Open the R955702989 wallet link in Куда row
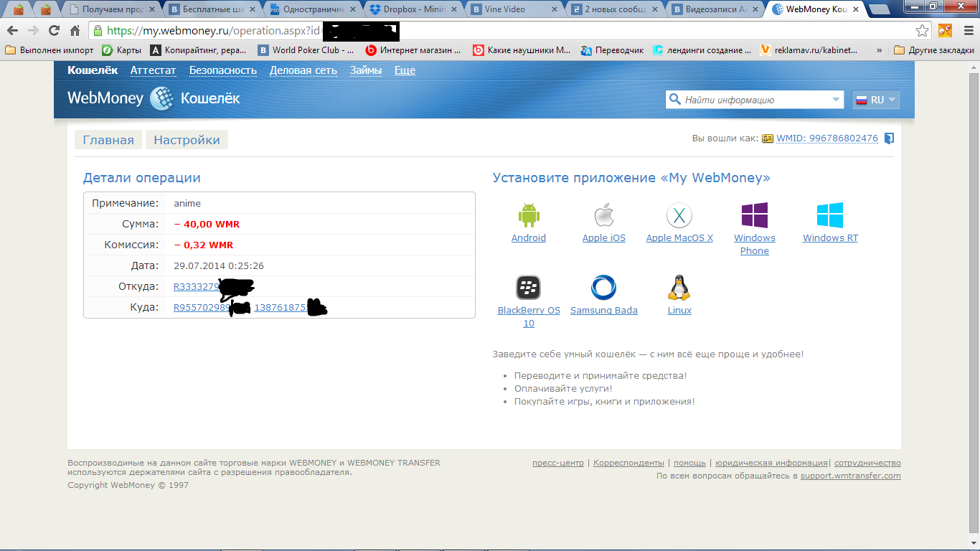 point(204,307)
